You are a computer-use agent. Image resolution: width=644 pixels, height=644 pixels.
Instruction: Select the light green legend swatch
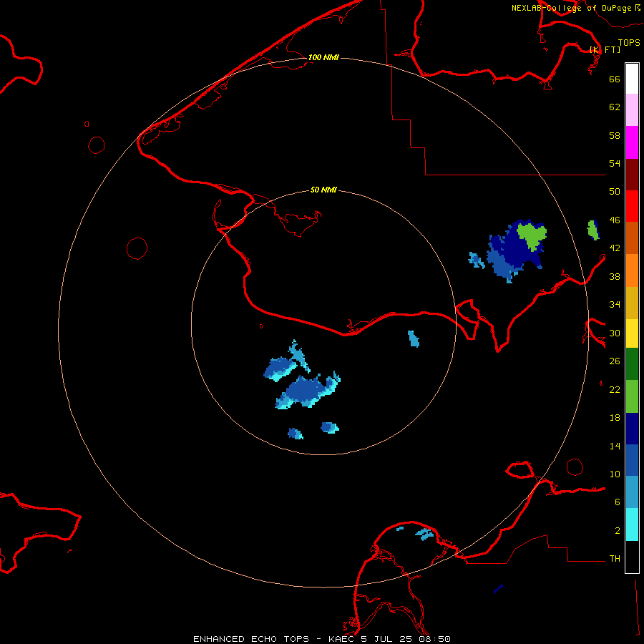coord(632,396)
